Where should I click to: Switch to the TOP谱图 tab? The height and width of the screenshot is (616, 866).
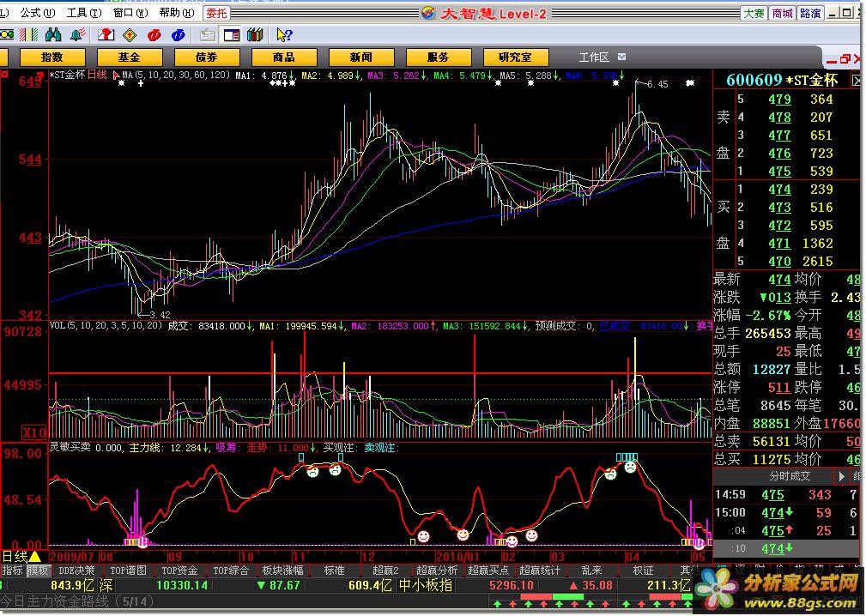pyautogui.click(x=128, y=571)
